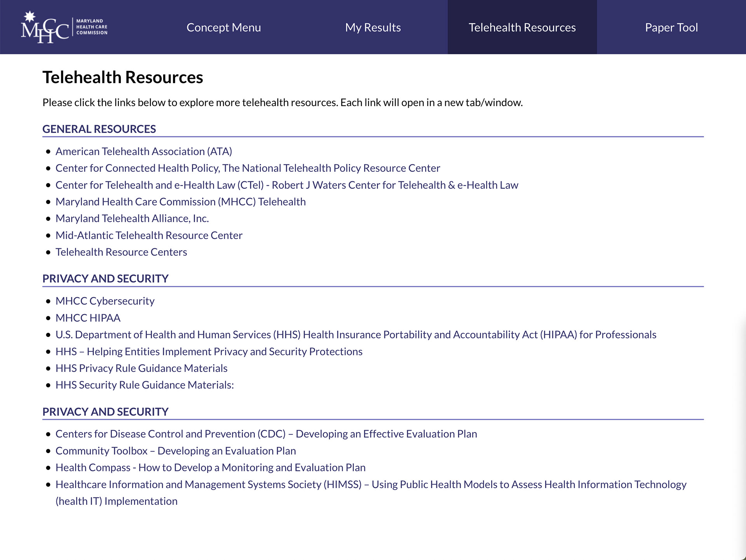Click the Telehealth Resources page title

[x=123, y=77]
